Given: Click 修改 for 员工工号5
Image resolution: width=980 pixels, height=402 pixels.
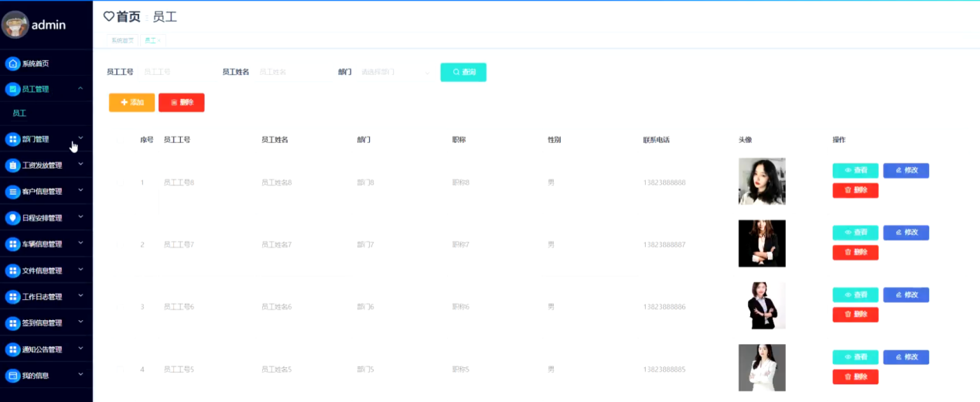Looking at the screenshot, I should (x=907, y=357).
